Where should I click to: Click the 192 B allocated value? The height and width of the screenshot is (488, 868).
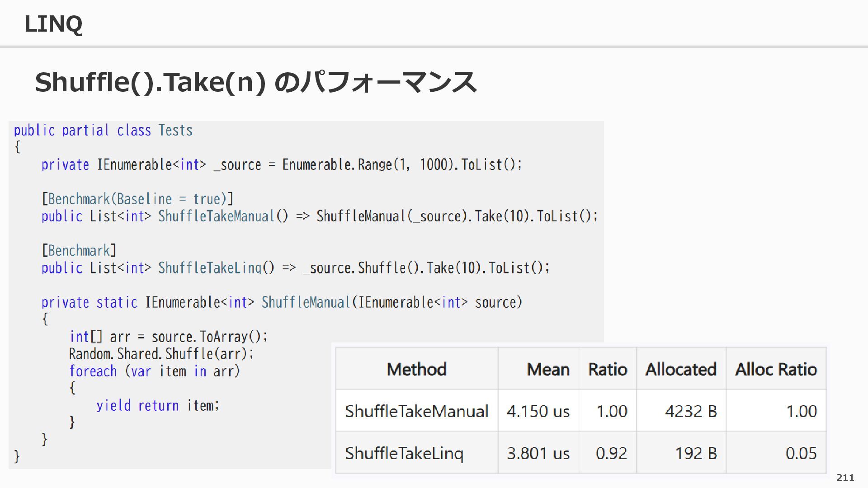(696, 453)
